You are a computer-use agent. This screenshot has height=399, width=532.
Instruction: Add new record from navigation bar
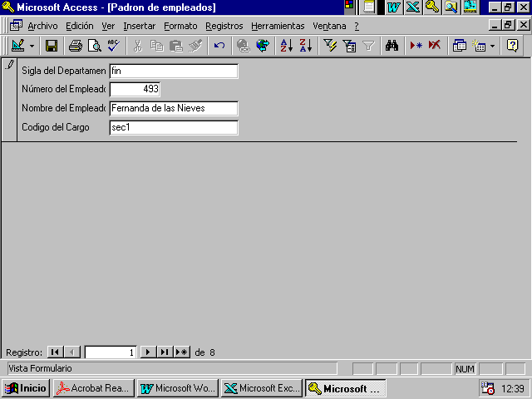tap(182, 352)
